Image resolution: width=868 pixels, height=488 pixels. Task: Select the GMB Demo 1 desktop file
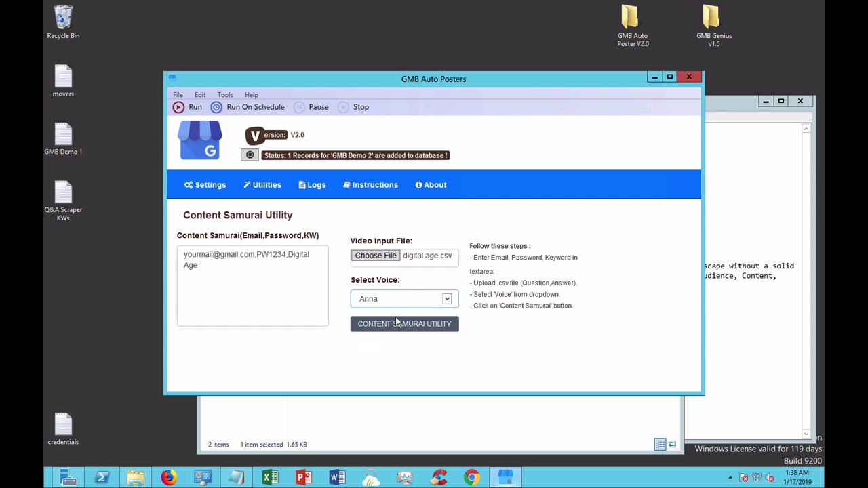(x=63, y=139)
